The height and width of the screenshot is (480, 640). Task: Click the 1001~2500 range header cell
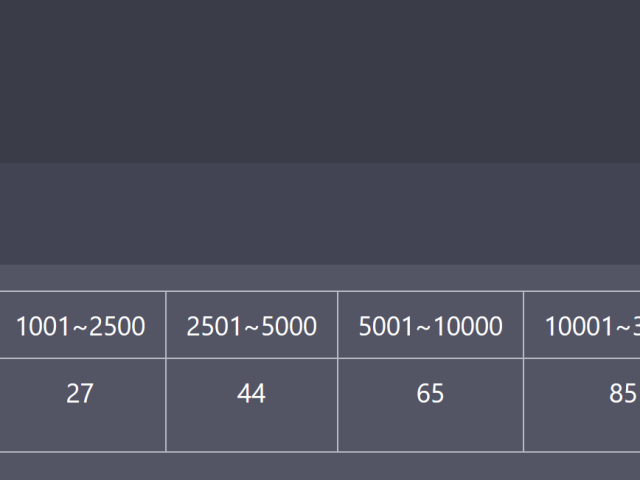pyautogui.click(x=82, y=325)
